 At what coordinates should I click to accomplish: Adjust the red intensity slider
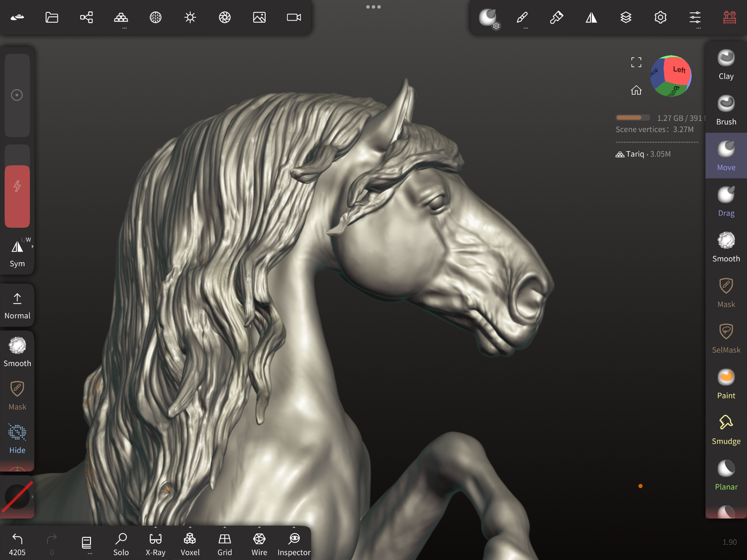(x=17, y=196)
